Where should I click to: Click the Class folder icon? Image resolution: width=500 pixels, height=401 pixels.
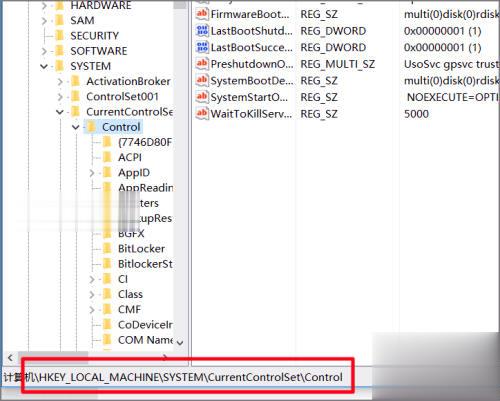pyautogui.click(x=107, y=294)
